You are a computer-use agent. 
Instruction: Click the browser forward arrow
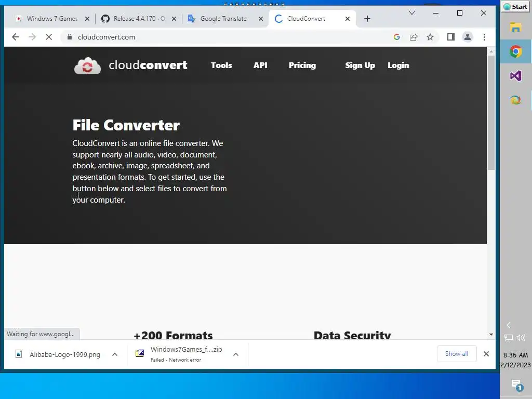(32, 37)
